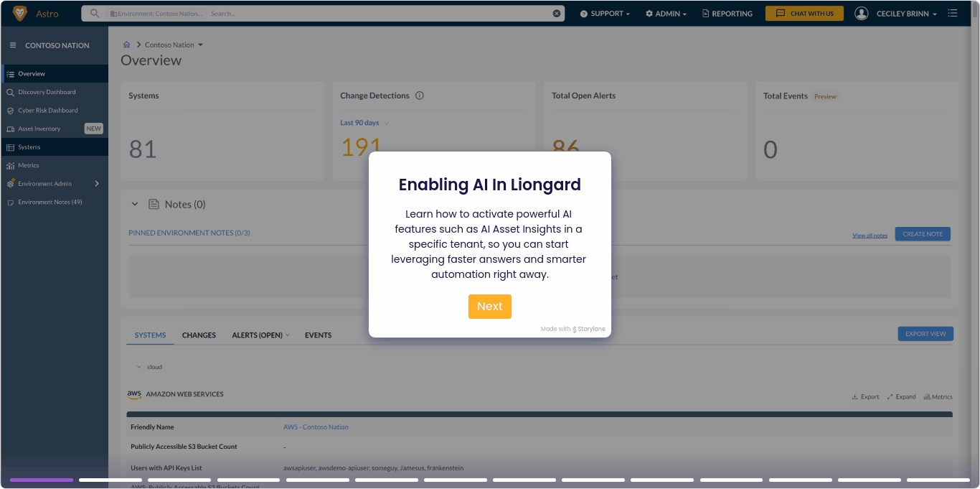Image resolution: width=980 pixels, height=489 pixels.
Task: Click the first purple tour progress segment
Action: pos(42,480)
